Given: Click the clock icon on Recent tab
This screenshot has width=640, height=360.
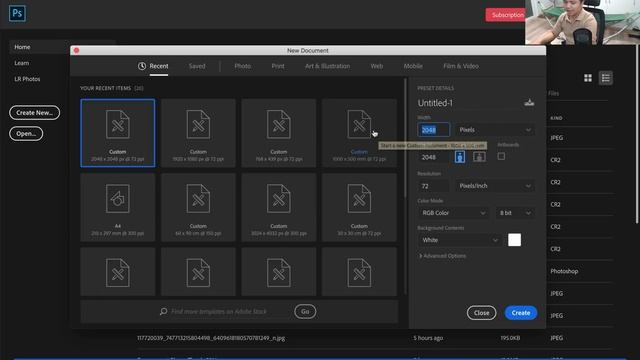Looking at the screenshot, I should (142, 66).
